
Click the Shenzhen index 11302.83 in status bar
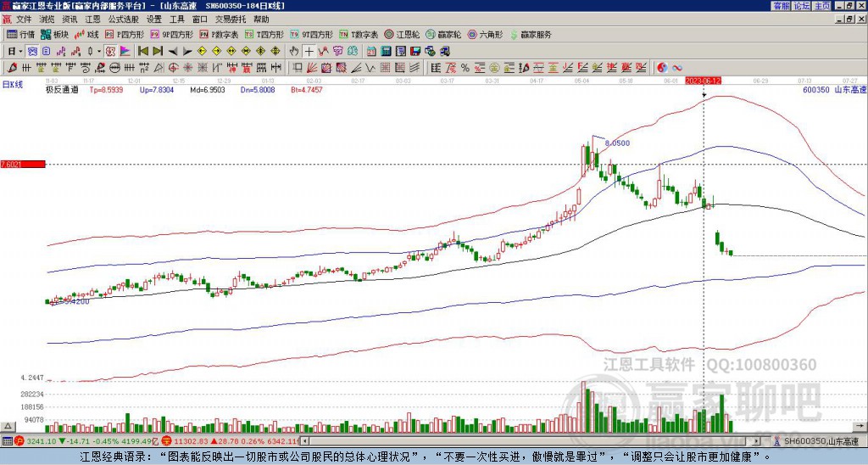[x=192, y=441]
